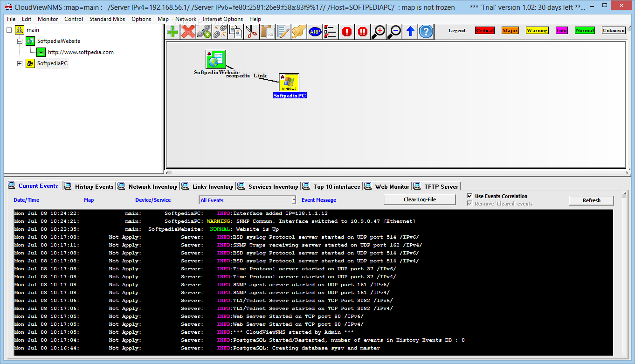Switch to the Services Inventory tab
The width and height of the screenshot is (635, 364).
(269, 186)
